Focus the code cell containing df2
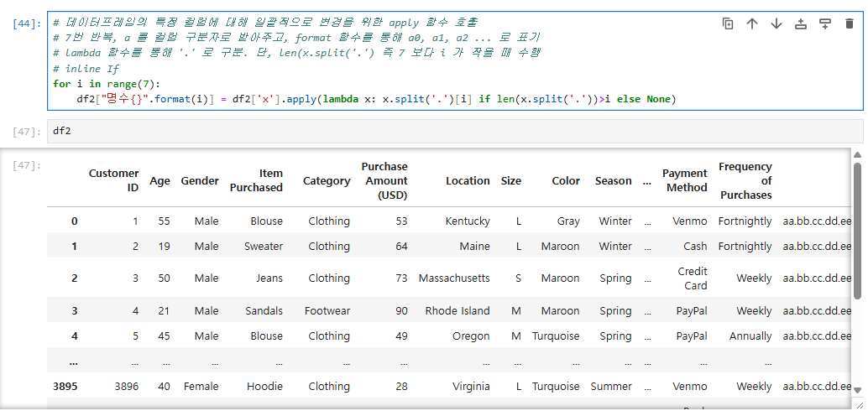Screen dimensions: 868x411 453,131
